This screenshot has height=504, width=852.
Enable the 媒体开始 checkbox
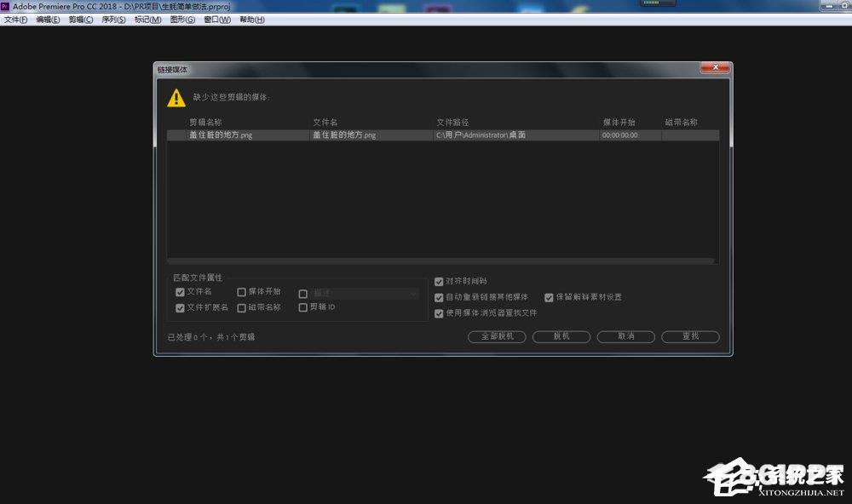click(x=241, y=292)
